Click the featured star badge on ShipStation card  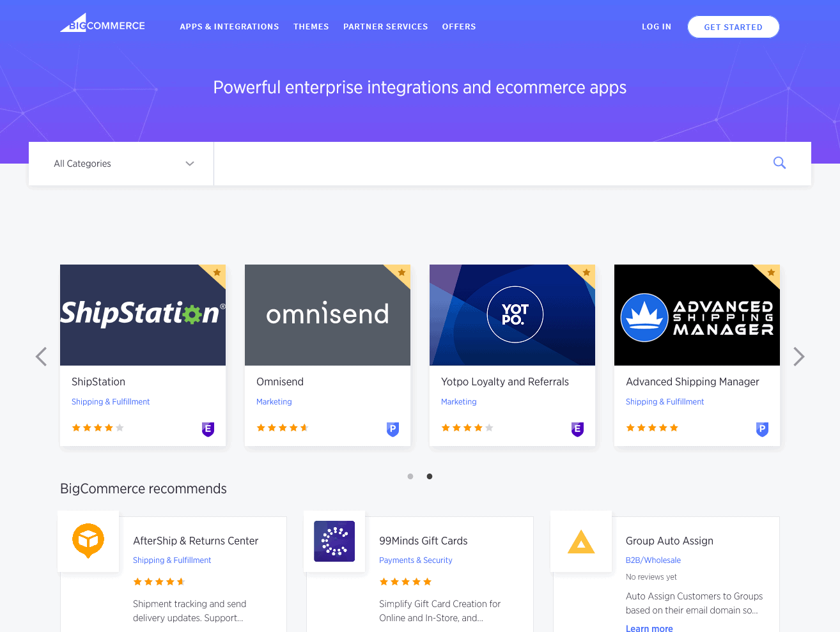217,272
